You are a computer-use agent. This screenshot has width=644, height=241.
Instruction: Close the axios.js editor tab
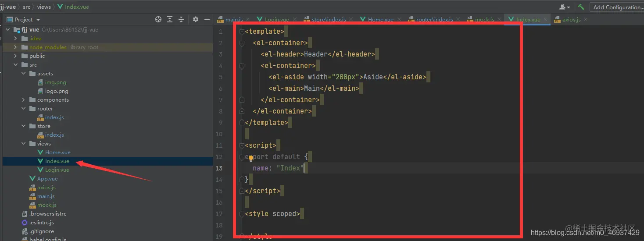point(586,20)
